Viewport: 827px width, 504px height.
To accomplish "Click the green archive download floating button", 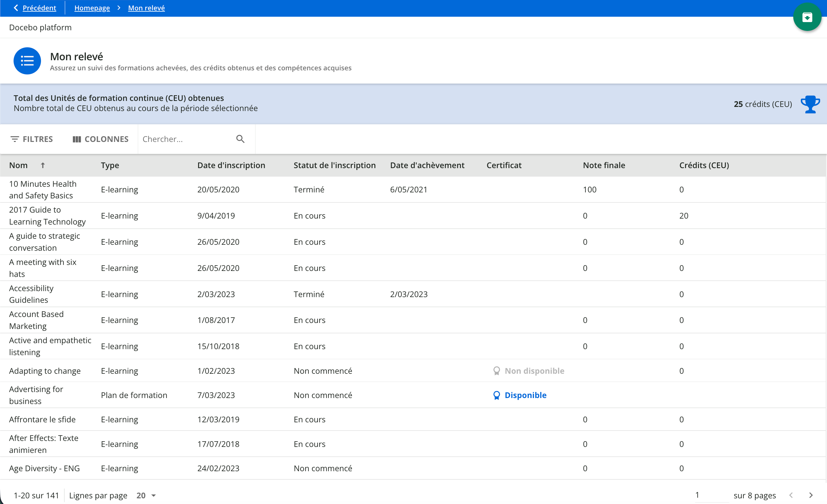I will tap(807, 17).
